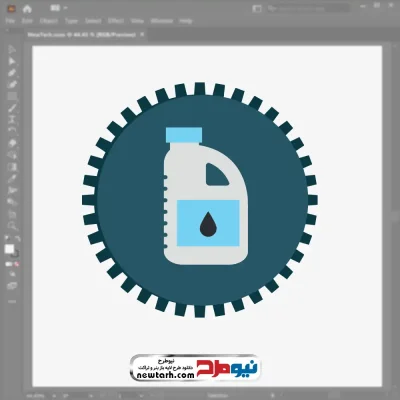400x400 pixels.
Task: Click the oil drop on the bottle label
Action: click(208, 224)
